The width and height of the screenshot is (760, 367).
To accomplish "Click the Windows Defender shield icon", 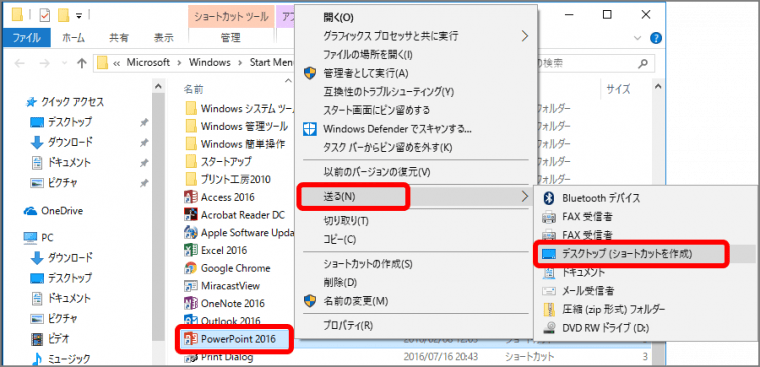I will [x=309, y=128].
